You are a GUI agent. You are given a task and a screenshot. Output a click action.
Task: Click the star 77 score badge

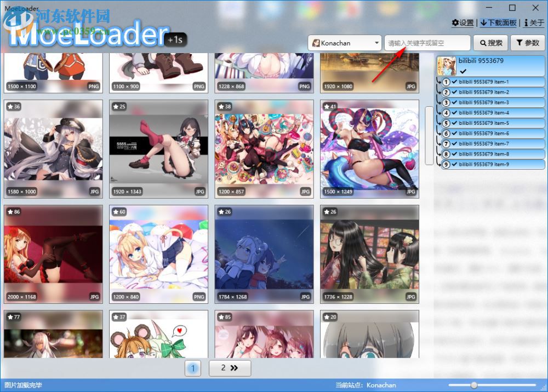click(x=14, y=317)
